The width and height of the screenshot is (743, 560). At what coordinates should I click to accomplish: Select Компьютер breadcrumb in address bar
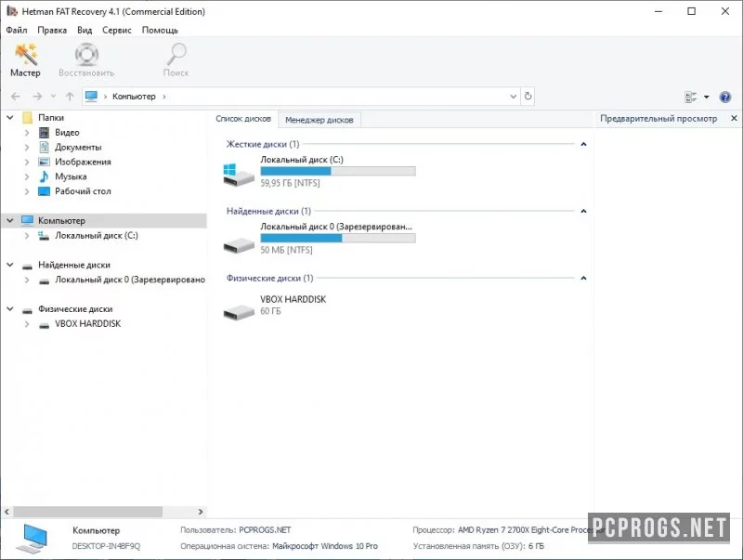pos(134,97)
